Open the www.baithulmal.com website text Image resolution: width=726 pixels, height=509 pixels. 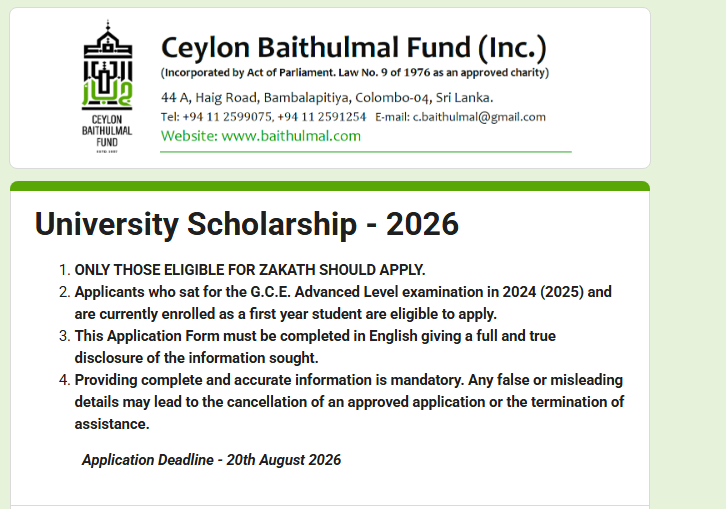[291, 136]
